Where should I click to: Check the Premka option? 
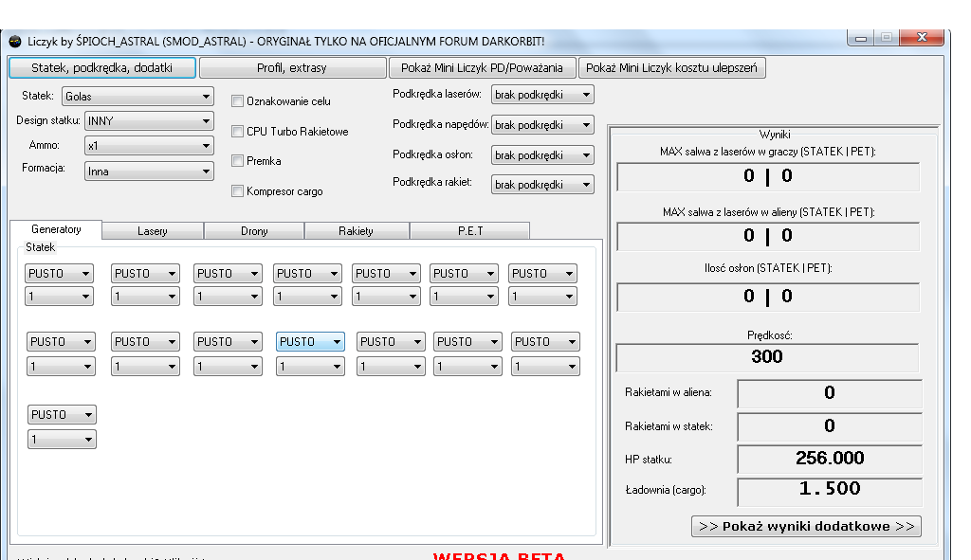237,161
